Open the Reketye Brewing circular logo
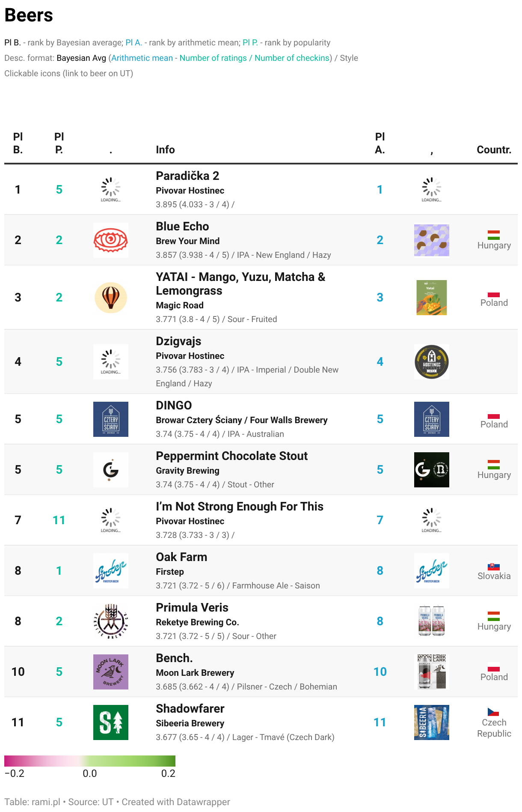This screenshot has width=522, height=812. [111, 621]
